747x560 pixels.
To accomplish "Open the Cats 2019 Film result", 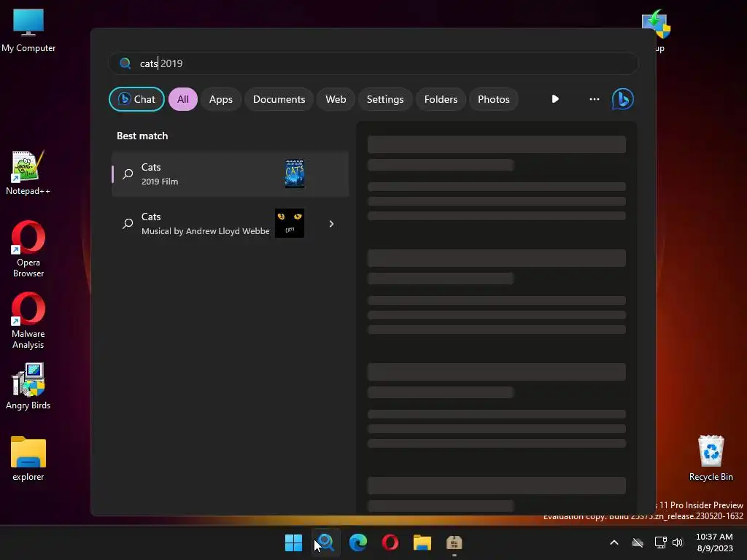I will (230, 174).
